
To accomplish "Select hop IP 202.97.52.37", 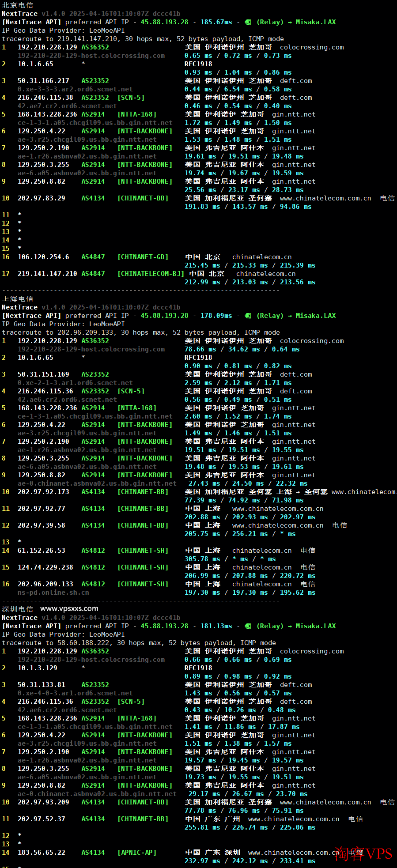I will pyautogui.click(x=42, y=819).
